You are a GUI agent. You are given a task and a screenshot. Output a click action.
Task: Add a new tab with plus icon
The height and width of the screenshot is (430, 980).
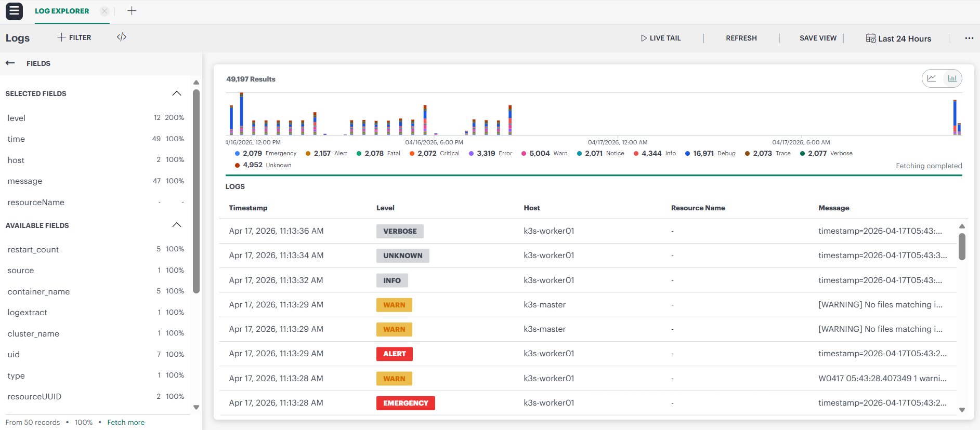coord(132,11)
